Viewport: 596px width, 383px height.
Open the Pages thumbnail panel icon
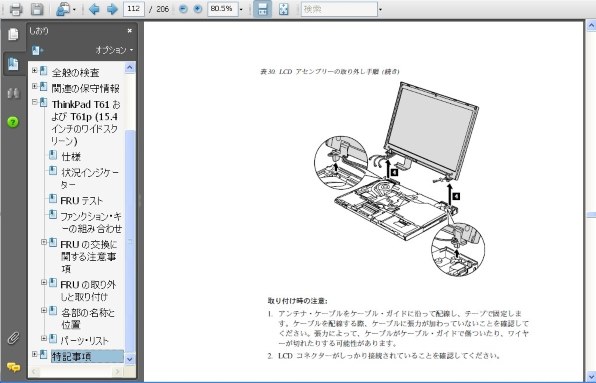point(13,34)
